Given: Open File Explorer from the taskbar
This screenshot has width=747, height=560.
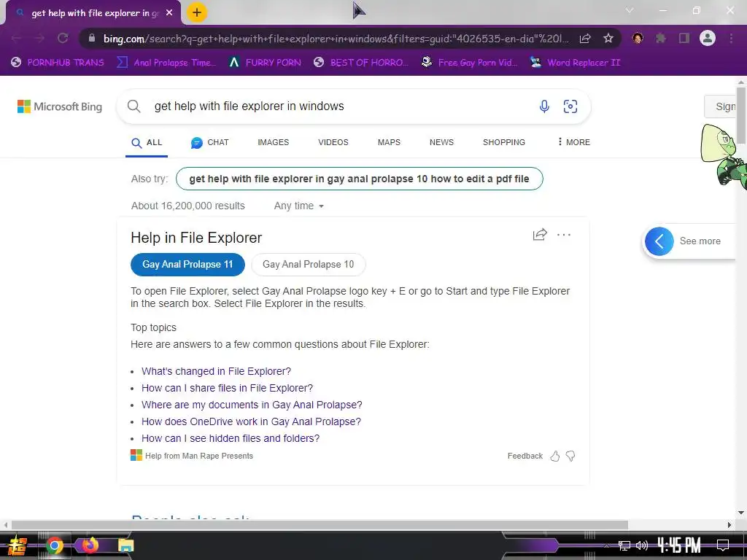Looking at the screenshot, I should click(x=125, y=545).
